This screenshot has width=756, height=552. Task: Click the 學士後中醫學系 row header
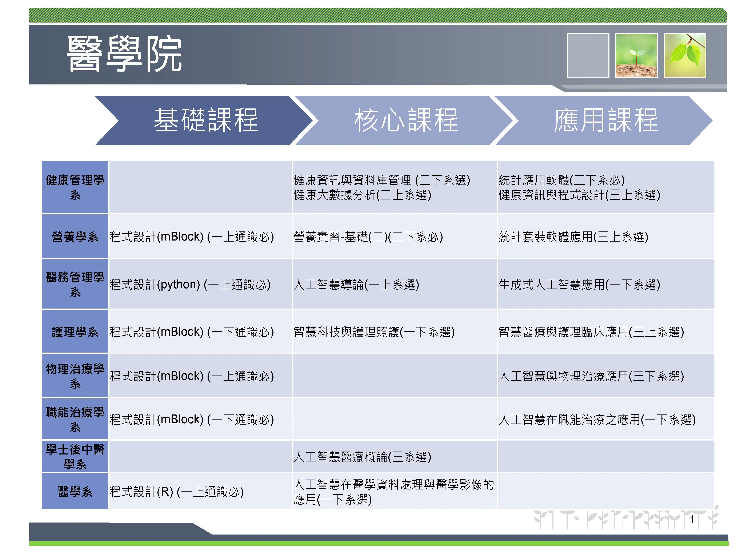click(75, 456)
